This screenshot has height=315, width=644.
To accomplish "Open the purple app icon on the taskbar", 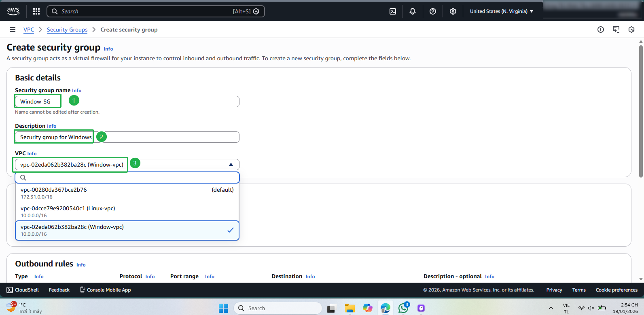I will click(421, 308).
